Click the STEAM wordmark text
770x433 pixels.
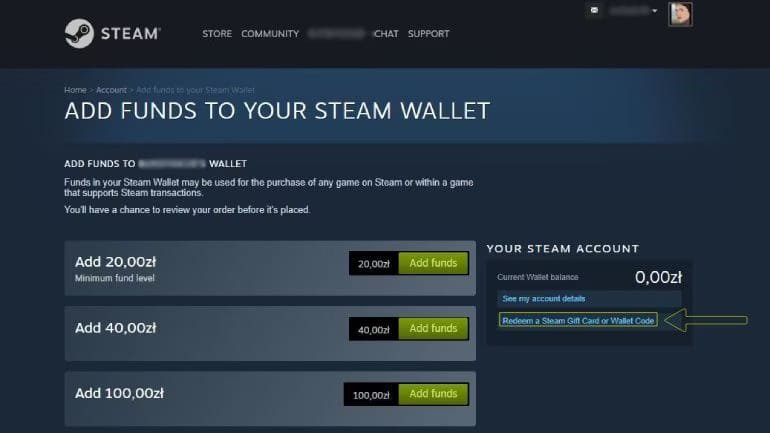click(131, 34)
